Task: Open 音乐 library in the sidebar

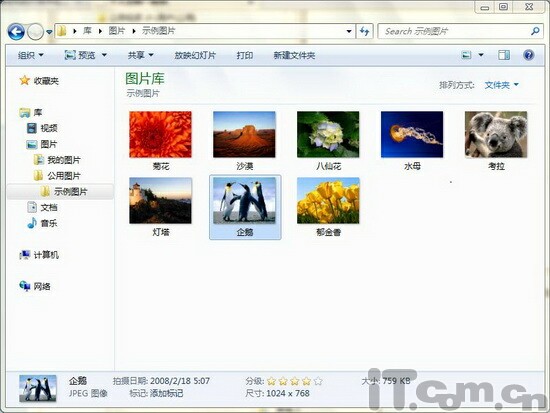Action: click(x=42, y=223)
